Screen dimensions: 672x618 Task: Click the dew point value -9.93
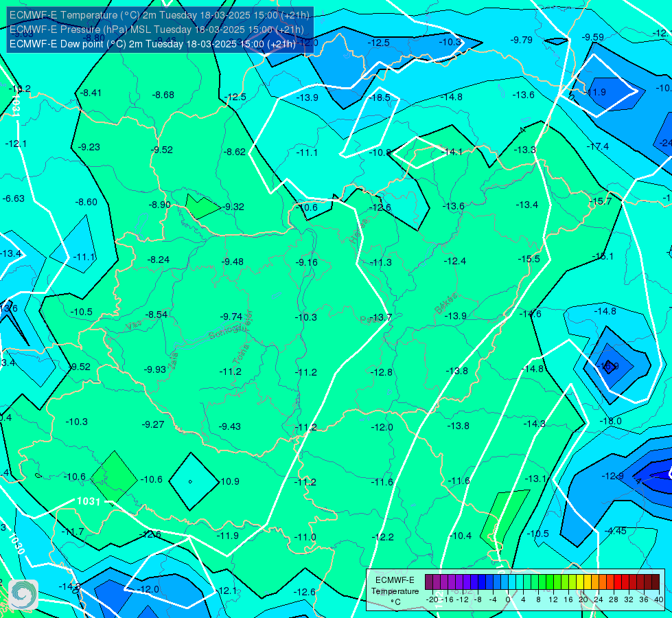(154, 369)
